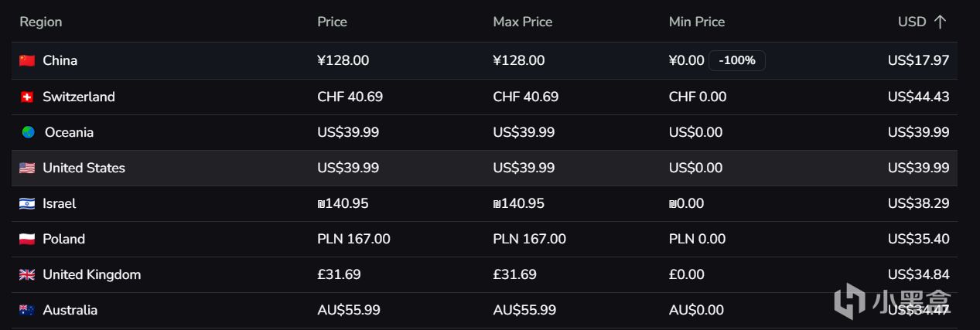Screen dimensions: 980x330
Task: Click the United States flag icon
Action: point(27,168)
